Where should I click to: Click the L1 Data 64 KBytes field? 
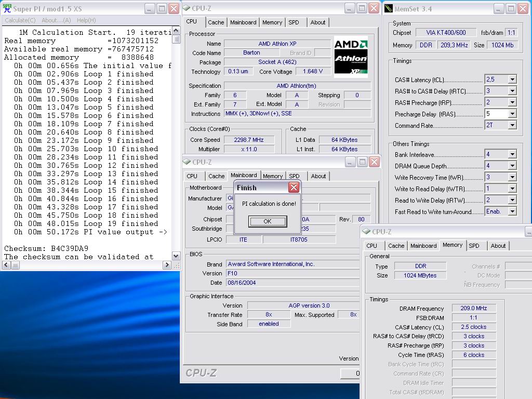click(x=344, y=140)
